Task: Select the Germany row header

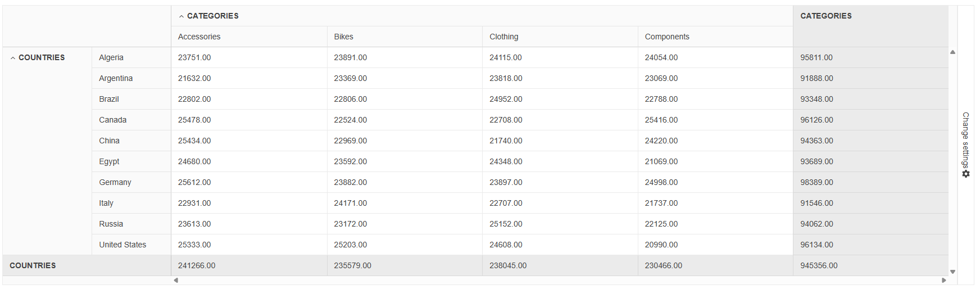Action: tap(115, 182)
